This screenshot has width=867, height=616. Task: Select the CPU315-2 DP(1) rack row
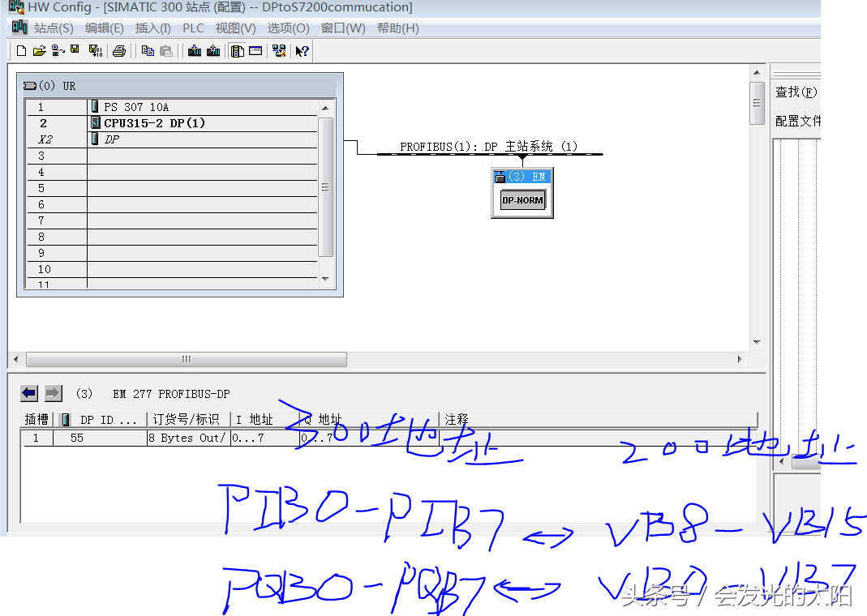click(154, 123)
